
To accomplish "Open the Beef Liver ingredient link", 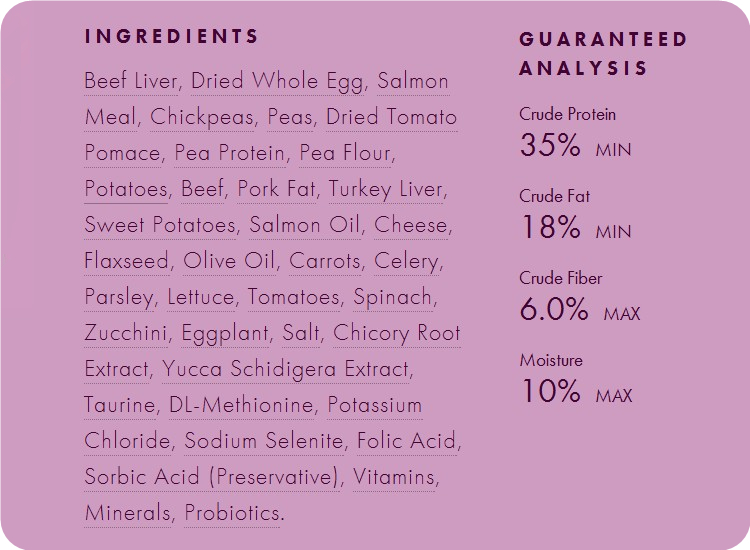I will [130, 81].
